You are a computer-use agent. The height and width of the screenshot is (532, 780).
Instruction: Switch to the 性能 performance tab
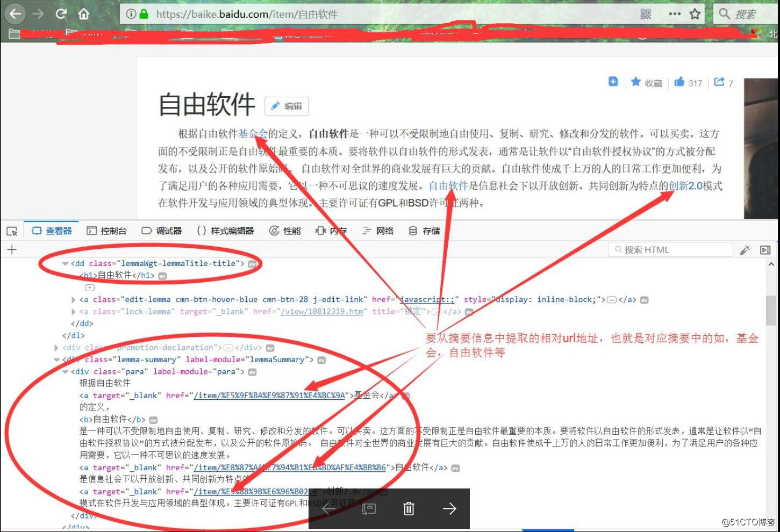point(285,231)
